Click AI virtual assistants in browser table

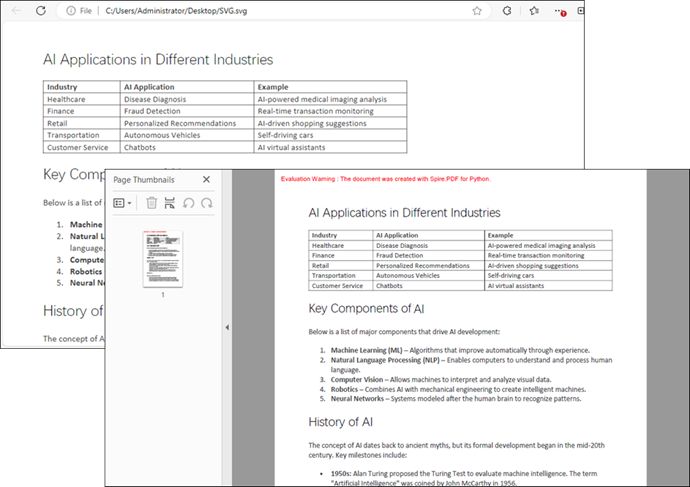tap(330, 147)
